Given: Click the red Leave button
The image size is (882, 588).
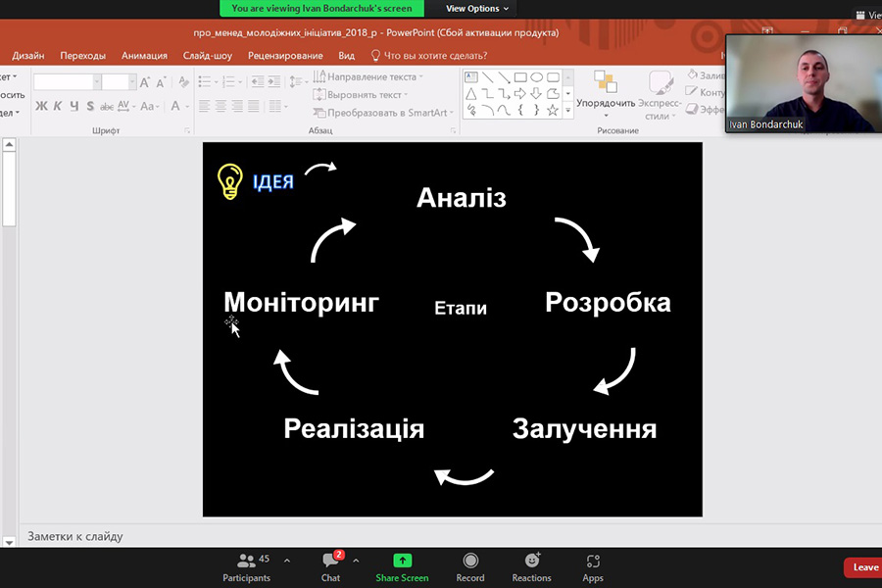Looking at the screenshot, I should click(864, 567).
